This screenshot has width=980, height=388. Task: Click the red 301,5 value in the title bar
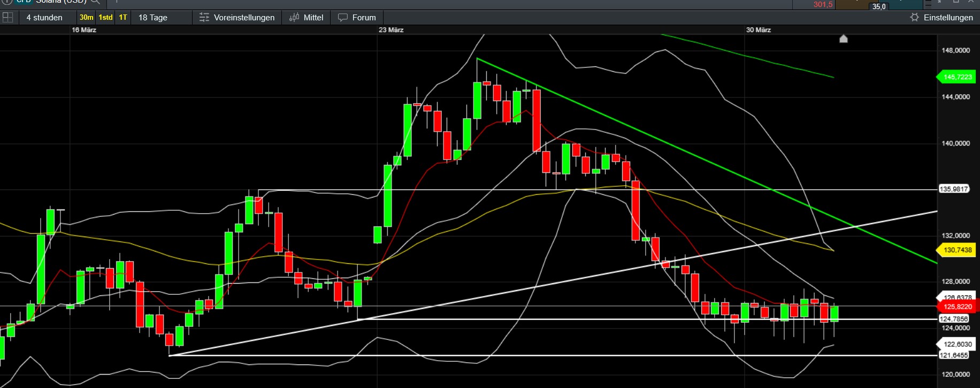[823, 4]
